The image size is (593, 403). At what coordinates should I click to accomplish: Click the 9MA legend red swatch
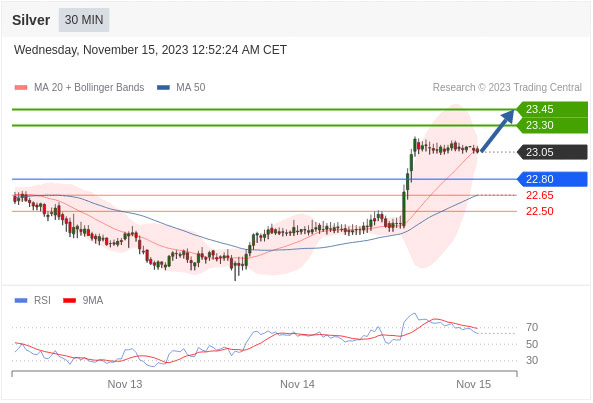(70, 301)
